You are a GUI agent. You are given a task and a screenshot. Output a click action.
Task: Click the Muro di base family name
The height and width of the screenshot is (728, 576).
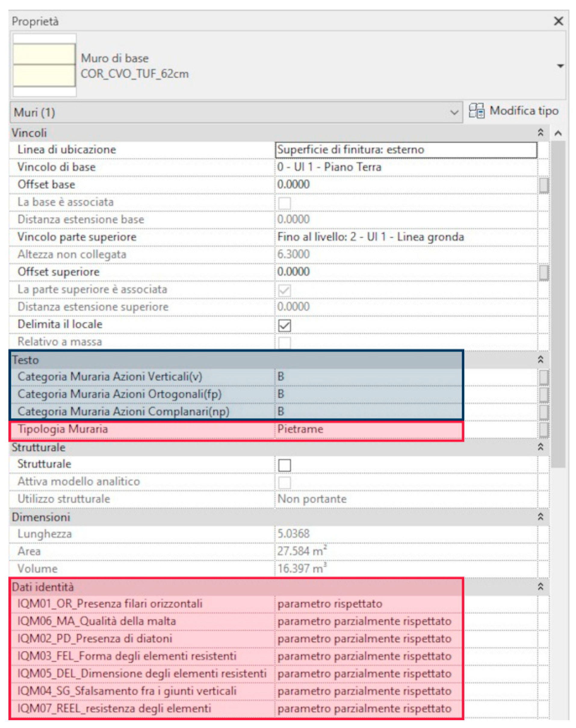tap(115, 58)
